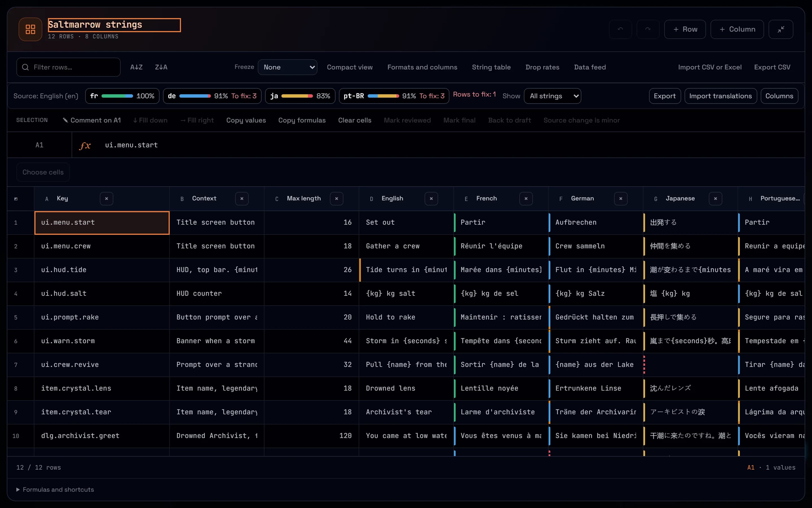Click the Saltmarrow strings title field
This screenshot has height=508, width=812.
pyautogui.click(x=114, y=25)
